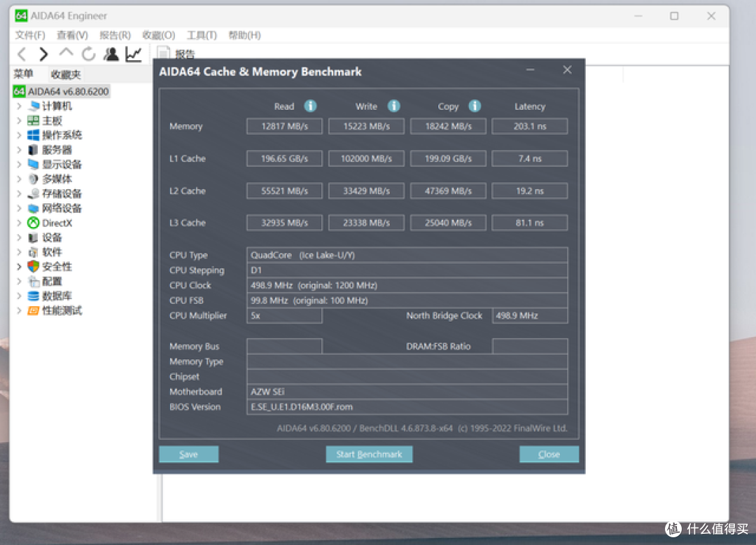756x545 pixels.
Task: Click the L3 Cache Copy 25040 MB/s value
Action: click(x=448, y=223)
